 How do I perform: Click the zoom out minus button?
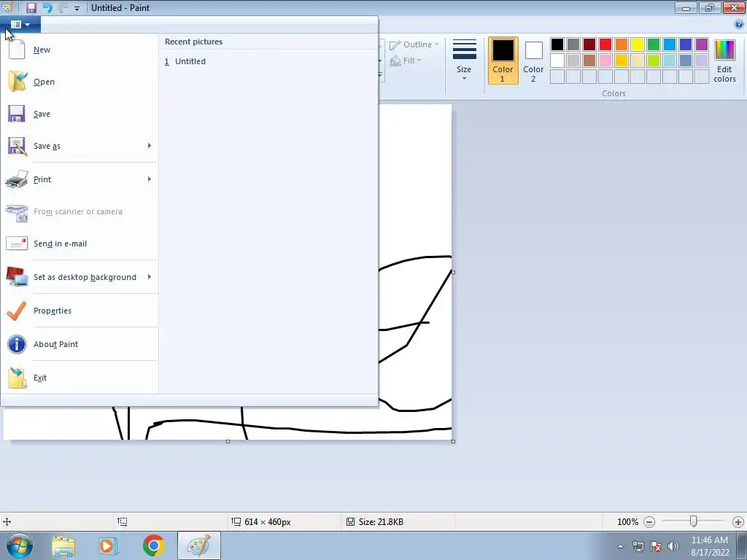click(649, 522)
